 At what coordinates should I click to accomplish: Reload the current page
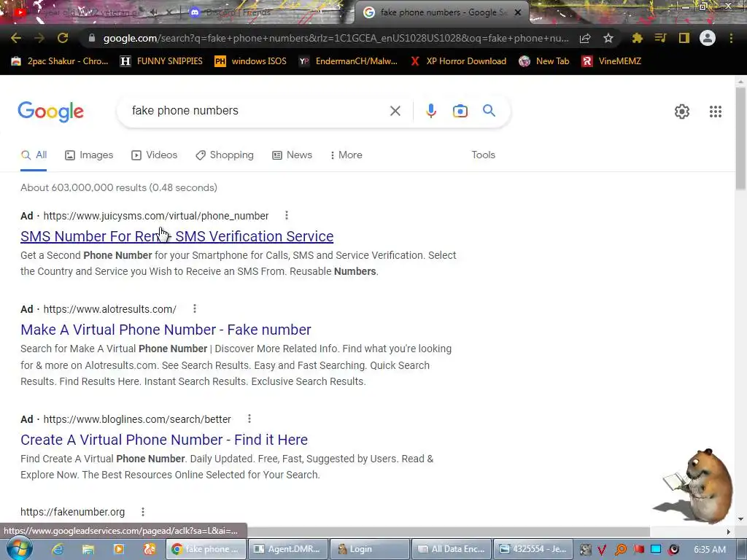(x=63, y=38)
